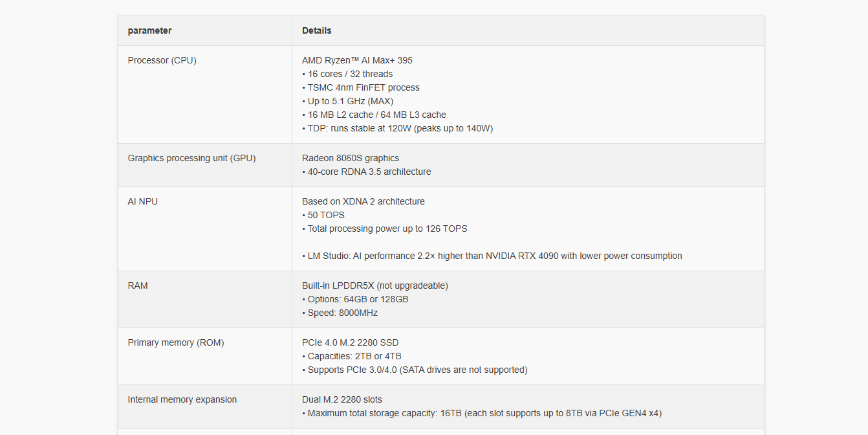The height and width of the screenshot is (435, 868).
Task: Click the 'parameter' column header
Action: 149,30
